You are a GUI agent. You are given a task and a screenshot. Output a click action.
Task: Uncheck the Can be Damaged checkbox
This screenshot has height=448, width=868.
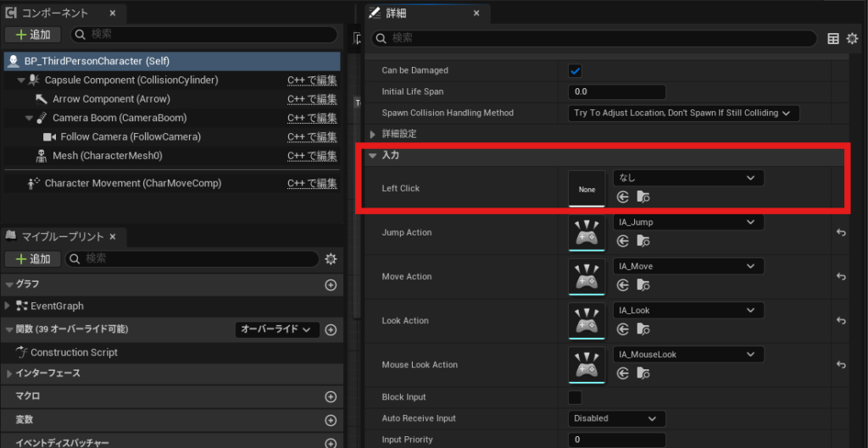(x=576, y=70)
